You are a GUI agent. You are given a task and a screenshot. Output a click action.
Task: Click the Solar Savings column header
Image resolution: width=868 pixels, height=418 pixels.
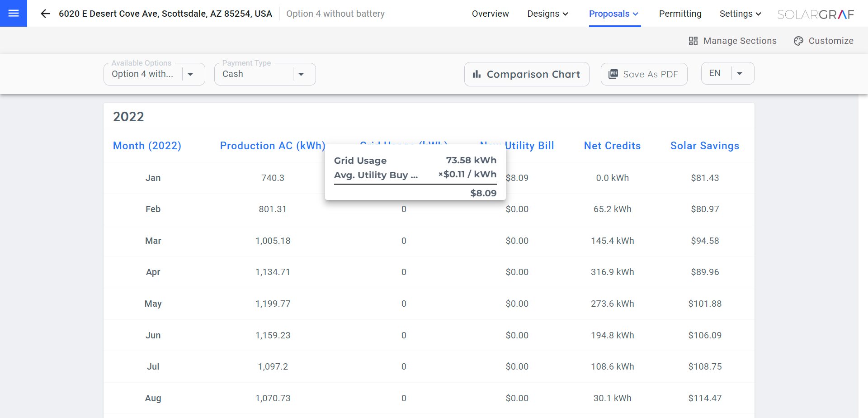(x=704, y=146)
